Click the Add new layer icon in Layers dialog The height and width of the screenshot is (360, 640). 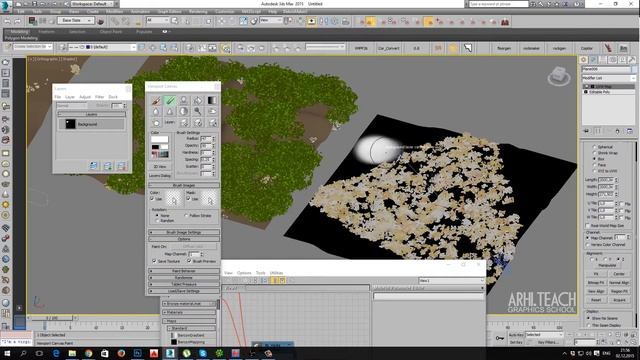[x=93, y=166]
